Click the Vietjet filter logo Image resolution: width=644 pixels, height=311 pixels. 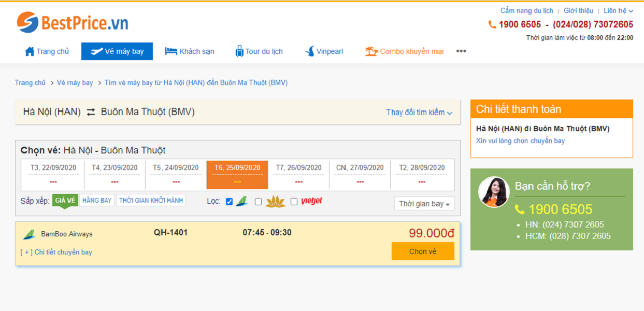tap(311, 201)
